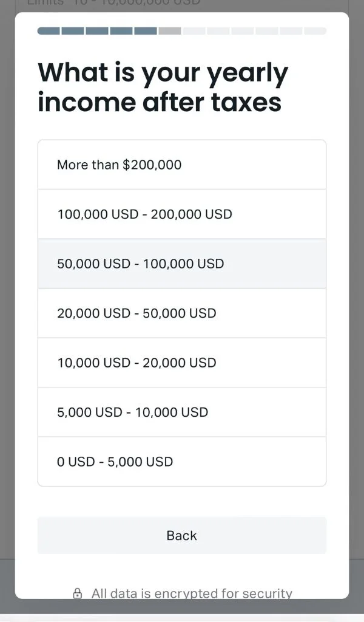Image resolution: width=364 pixels, height=622 pixels.
Task: Click the seventh progress bar segment
Action: click(x=194, y=31)
